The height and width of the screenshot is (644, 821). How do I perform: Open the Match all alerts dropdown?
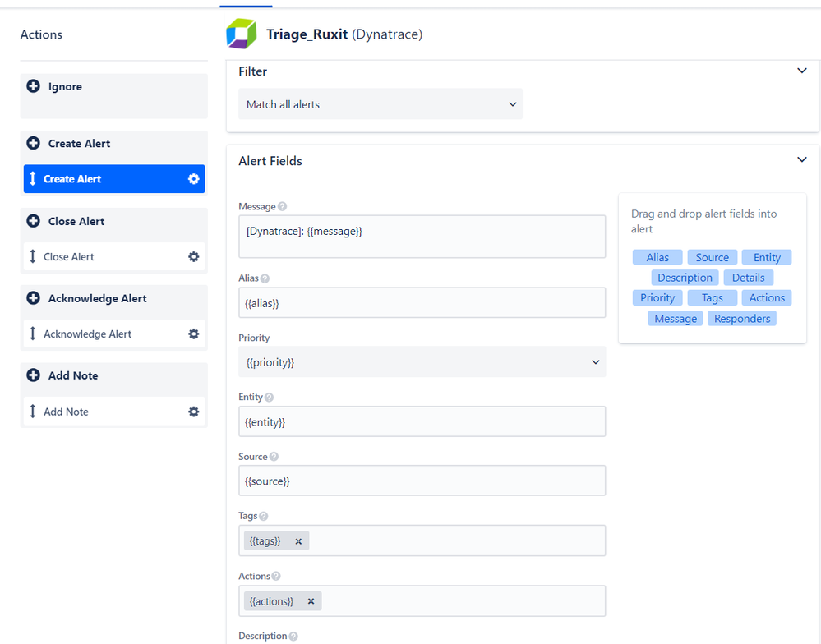381,104
